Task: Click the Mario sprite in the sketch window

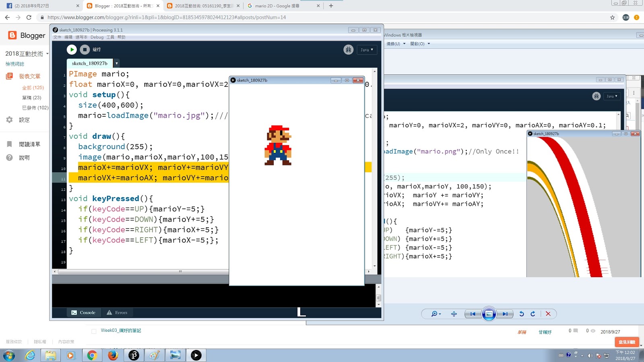Action: pyautogui.click(x=278, y=145)
